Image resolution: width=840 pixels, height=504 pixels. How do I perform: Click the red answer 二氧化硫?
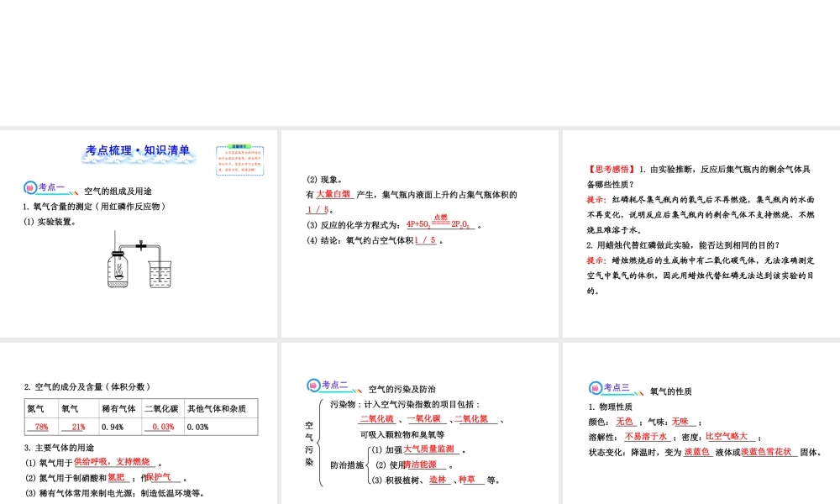pos(377,419)
